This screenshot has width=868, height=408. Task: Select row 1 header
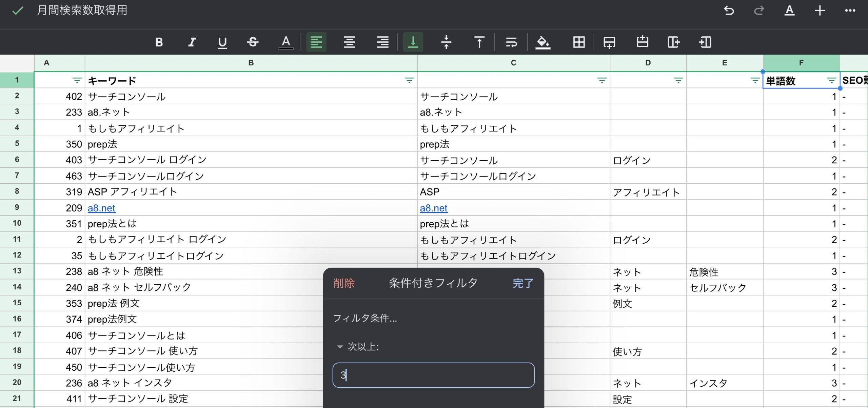[x=17, y=80]
